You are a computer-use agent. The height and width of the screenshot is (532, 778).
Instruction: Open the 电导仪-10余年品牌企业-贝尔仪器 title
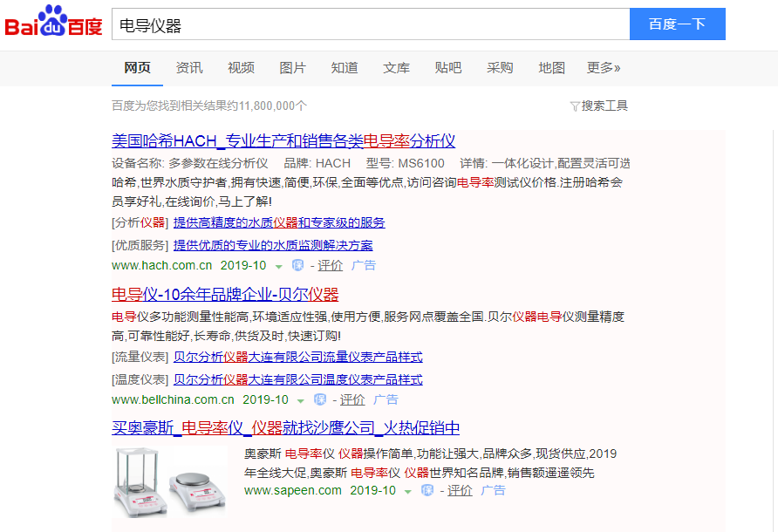pyautogui.click(x=225, y=294)
